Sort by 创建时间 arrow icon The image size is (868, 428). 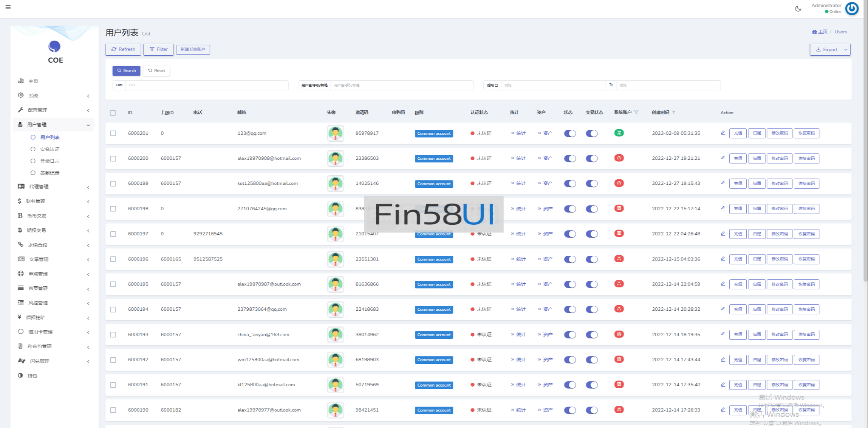674,113
